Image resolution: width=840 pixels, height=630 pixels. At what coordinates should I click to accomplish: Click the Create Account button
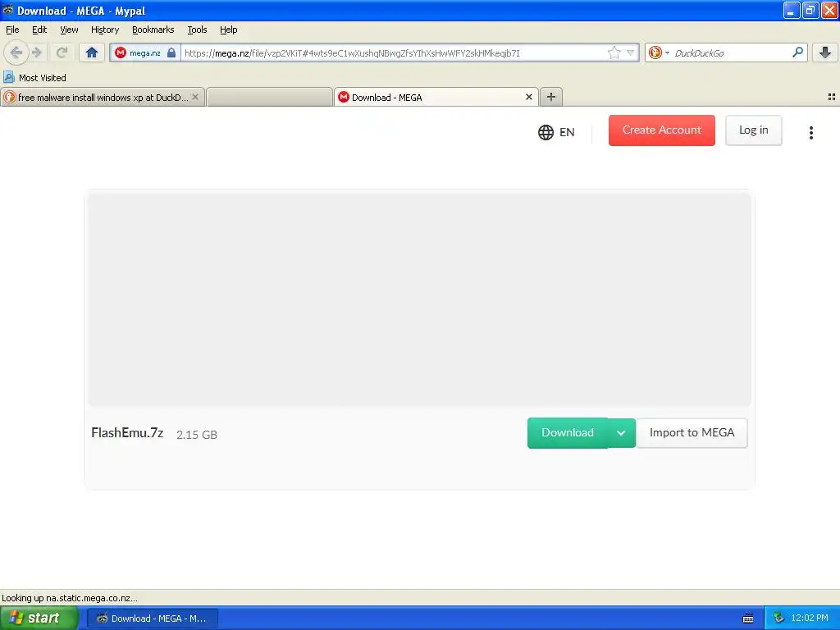coord(662,130)
